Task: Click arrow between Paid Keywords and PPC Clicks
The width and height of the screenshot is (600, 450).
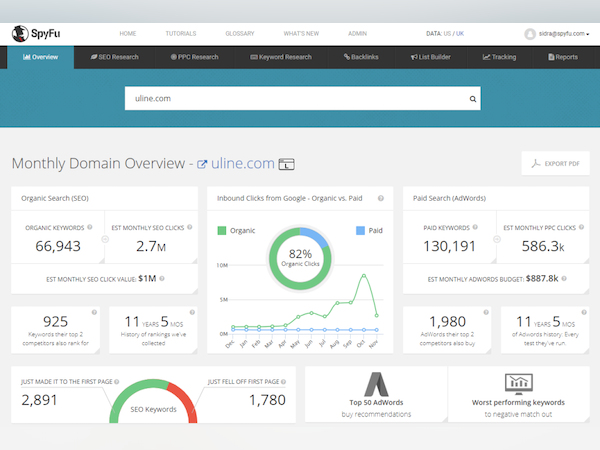Action: 497,239
